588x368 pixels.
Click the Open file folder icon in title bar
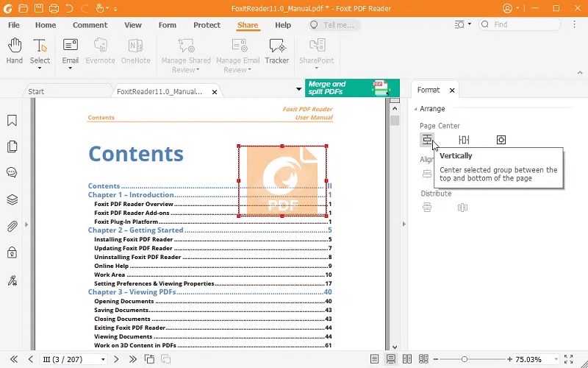click(x=24, y=8)
